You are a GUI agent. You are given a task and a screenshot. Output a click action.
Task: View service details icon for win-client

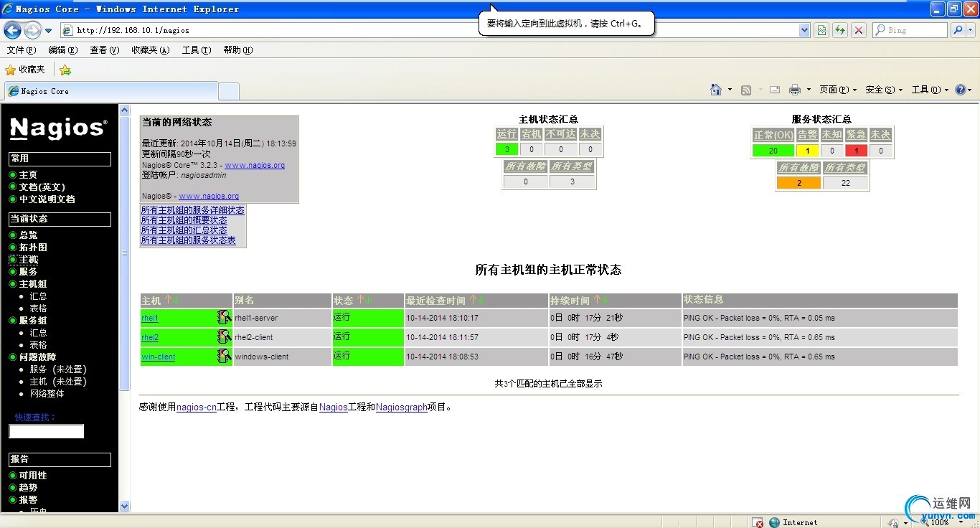(x=225, y=356)
